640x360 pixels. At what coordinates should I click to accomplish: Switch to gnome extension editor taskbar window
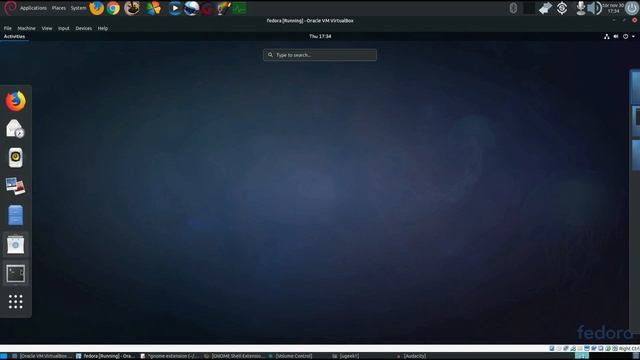pos(169,356)
